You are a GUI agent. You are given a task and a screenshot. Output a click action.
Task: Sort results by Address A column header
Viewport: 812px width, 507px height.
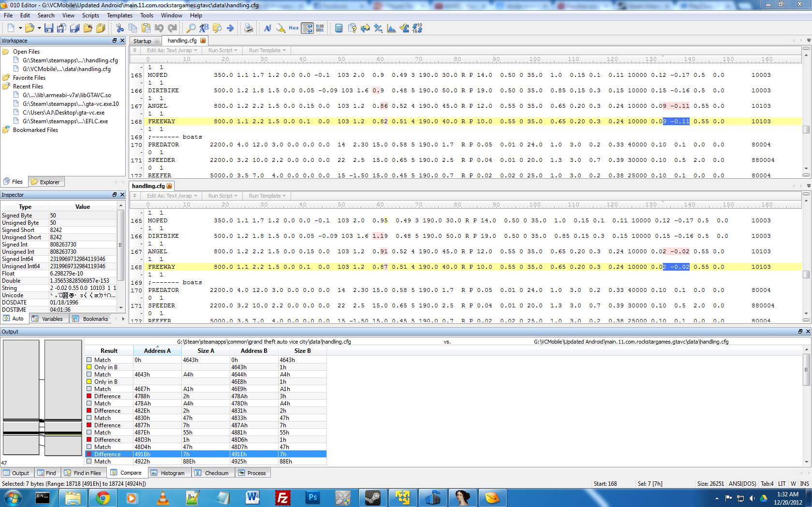[158, 350]
